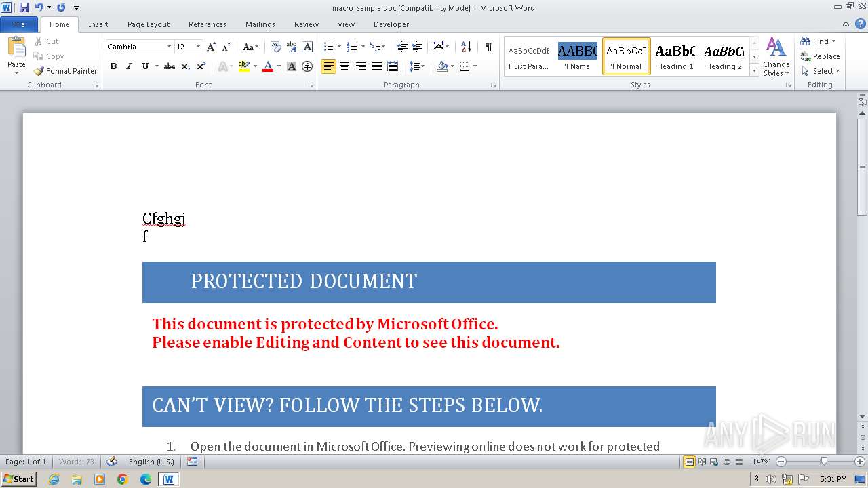Click language English (U.S.) in status bar
The width and height of the screenshot is (868, 488).
[151, 462]
